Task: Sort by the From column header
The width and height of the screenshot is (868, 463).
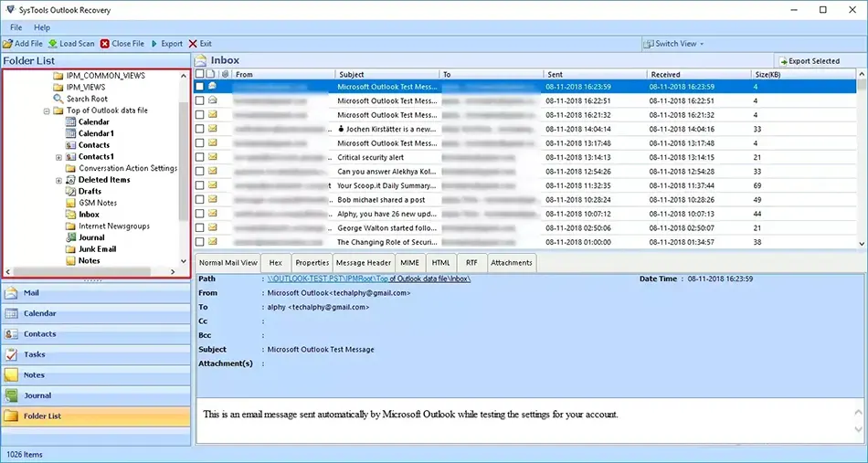Action: 283,74
